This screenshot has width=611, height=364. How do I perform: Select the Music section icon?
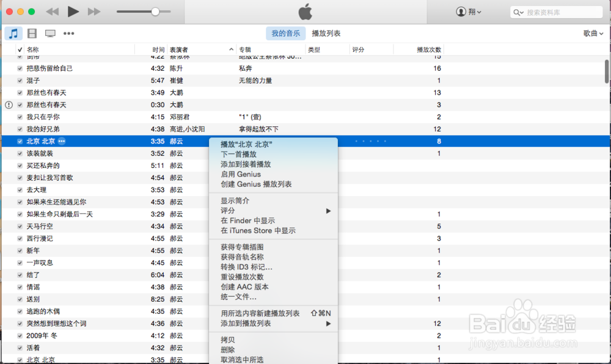[x=13, y=33]
